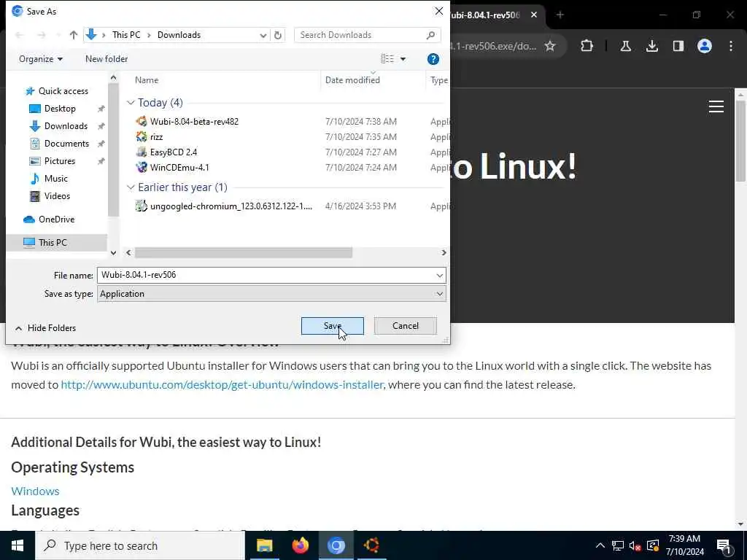Click the Back navigation arrow in dialog
The width and height of the screenshot is (747, 560).
coord(20,35)
